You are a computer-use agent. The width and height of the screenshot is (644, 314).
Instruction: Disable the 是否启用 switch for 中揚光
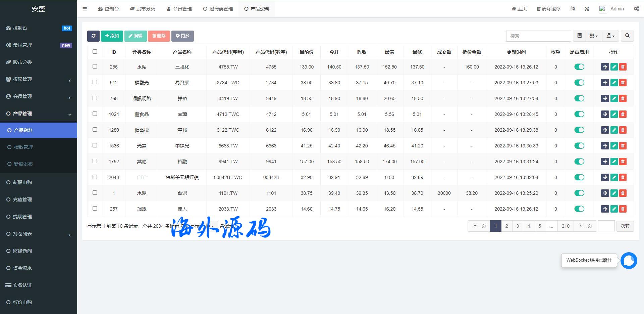point(579,146)
